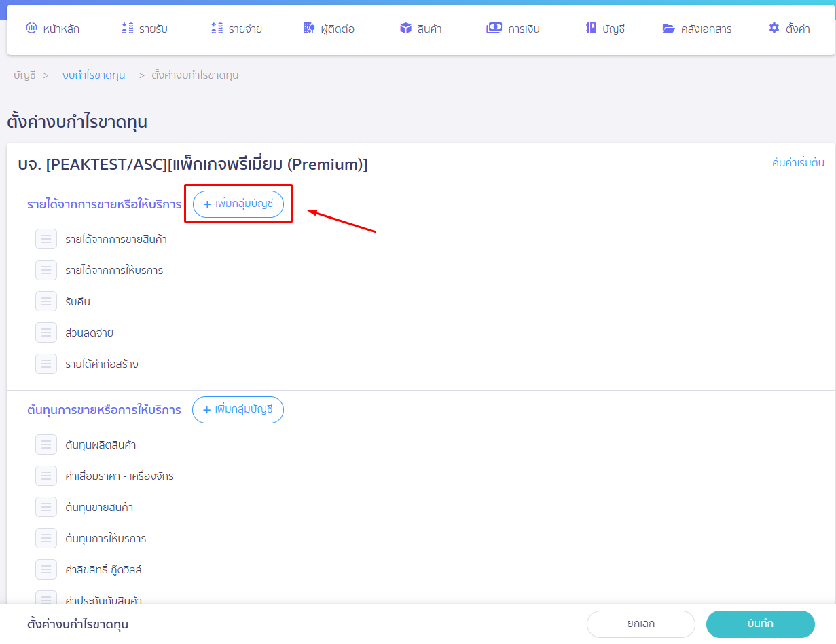The height and width of the screenshot is (644, 836).
Task: Click handle icon beside รายได้ค่าก่อสร้าง
Action: click(46, 364)
